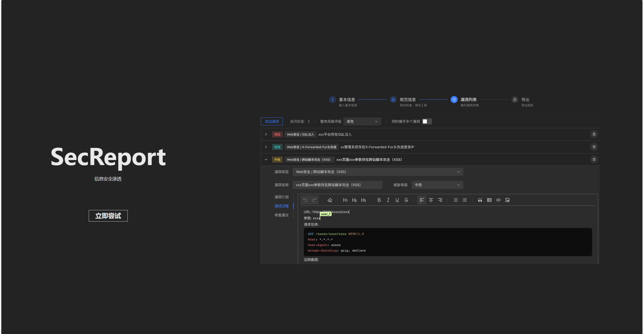644x334 pixels.
Task: Delete the SQL注入 vulnerability row
Action: 594,134
